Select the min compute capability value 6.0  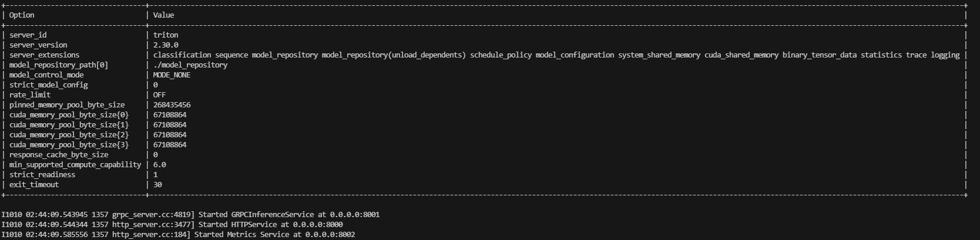(x=159, y=165)
